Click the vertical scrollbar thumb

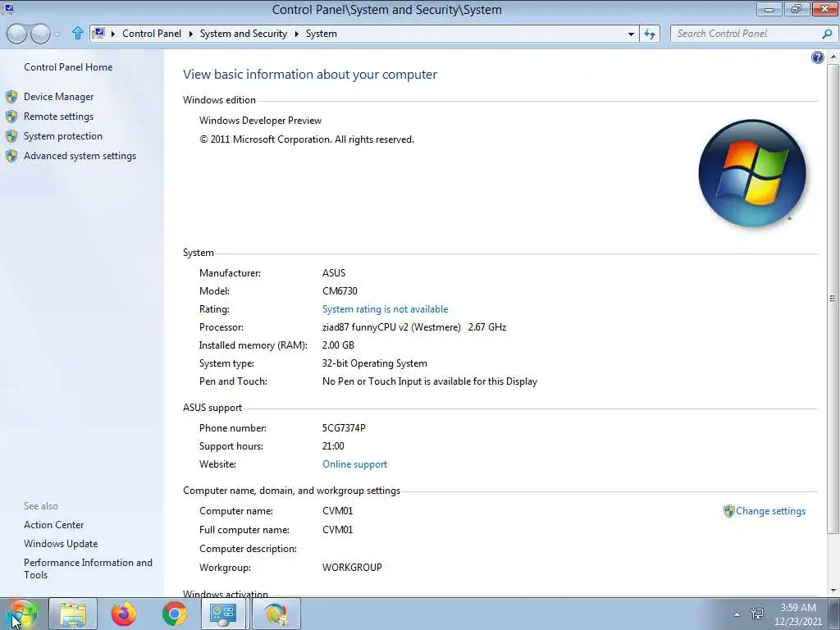click(833, 299)
